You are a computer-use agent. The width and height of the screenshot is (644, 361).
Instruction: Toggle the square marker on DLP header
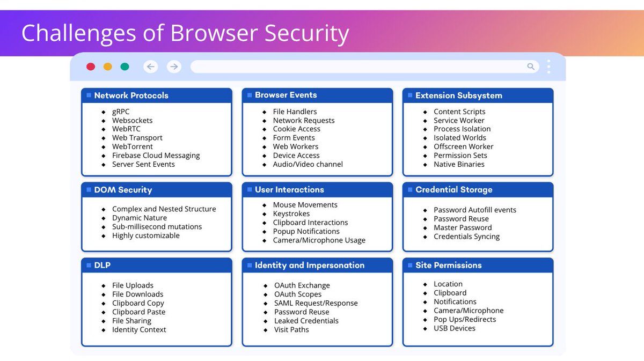89,265
